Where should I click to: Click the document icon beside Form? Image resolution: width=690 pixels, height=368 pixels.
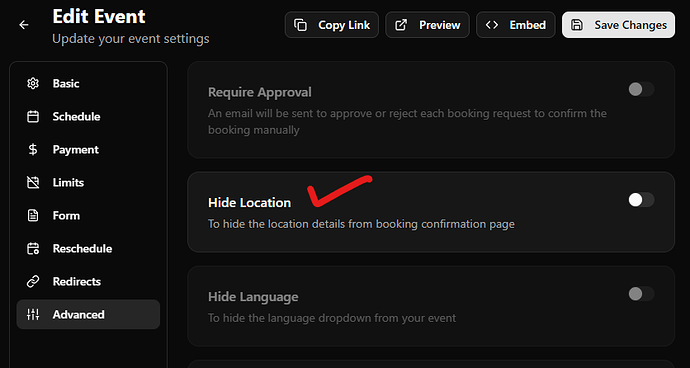(33, 216)
